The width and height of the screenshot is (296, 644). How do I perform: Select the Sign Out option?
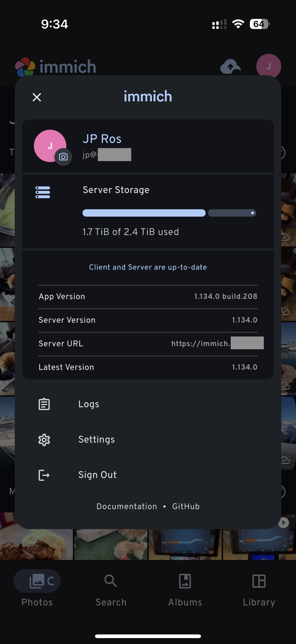pos(97,475)
